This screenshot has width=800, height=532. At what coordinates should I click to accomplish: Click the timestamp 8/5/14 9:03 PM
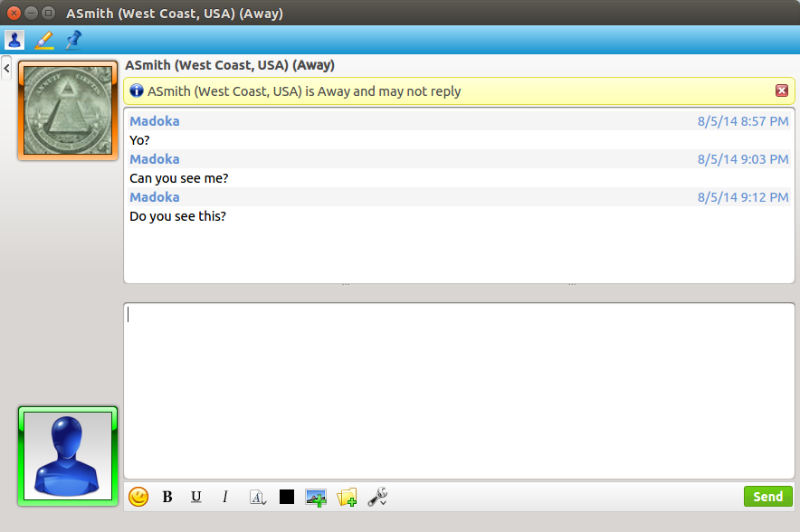tap(743, 159)
